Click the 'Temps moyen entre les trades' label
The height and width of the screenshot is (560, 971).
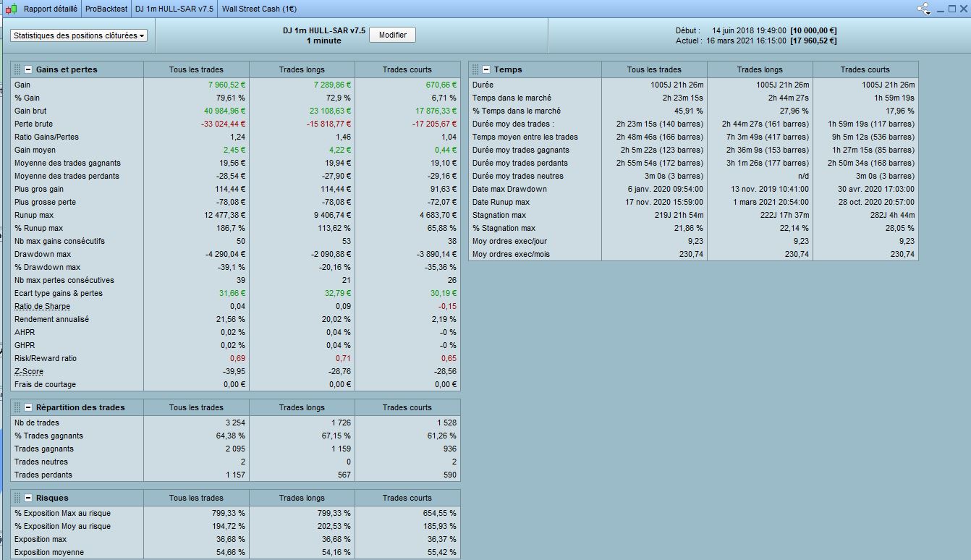(x=525, y=137)
